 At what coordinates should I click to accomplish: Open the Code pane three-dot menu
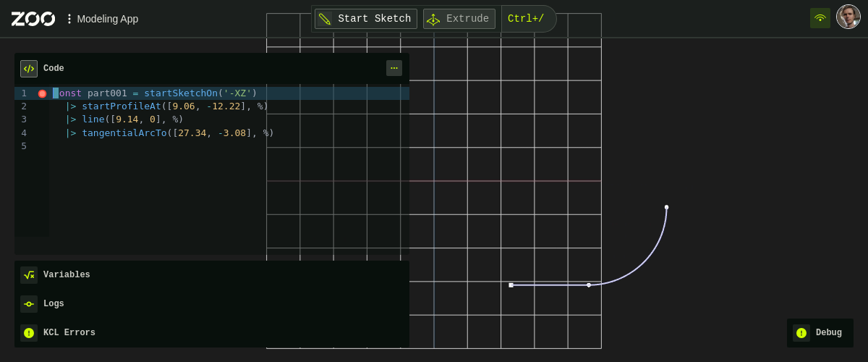[x=393, y=68]
